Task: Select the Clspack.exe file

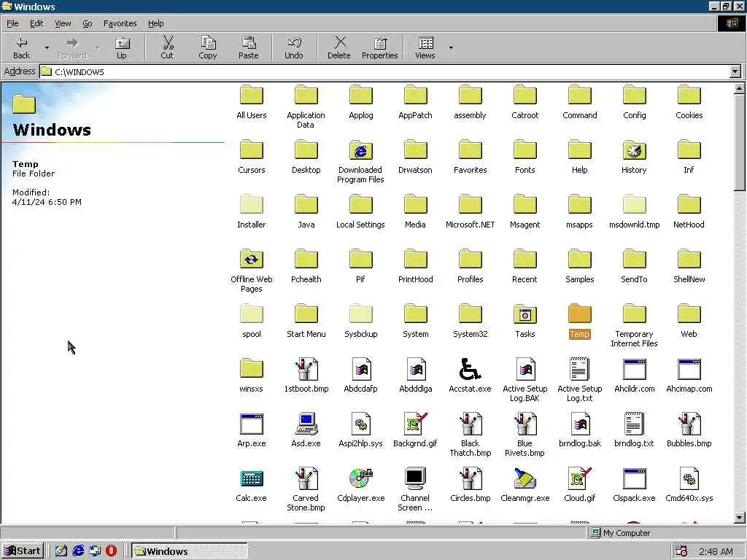Action: coord(634,485)
